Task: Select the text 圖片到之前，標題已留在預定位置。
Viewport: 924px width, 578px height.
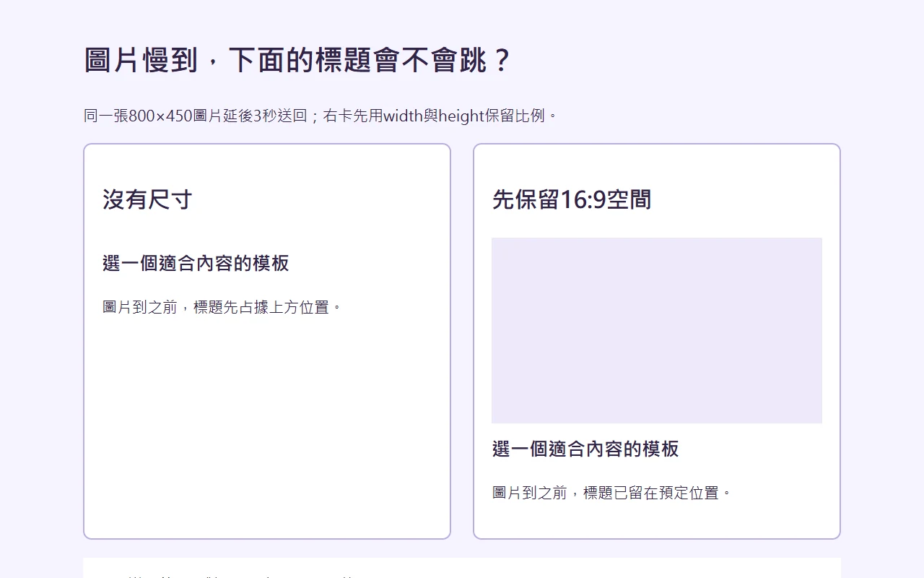Action: point(612,493)
